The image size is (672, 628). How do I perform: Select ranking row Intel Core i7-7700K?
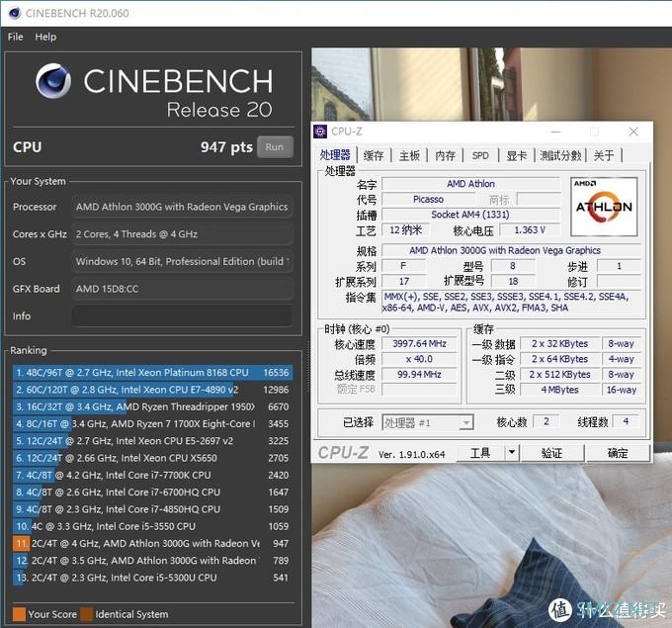coord(152,476)
